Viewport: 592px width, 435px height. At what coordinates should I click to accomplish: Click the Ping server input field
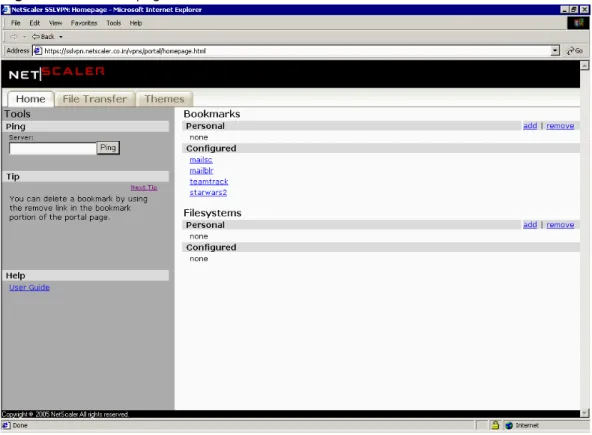point(53,148)
